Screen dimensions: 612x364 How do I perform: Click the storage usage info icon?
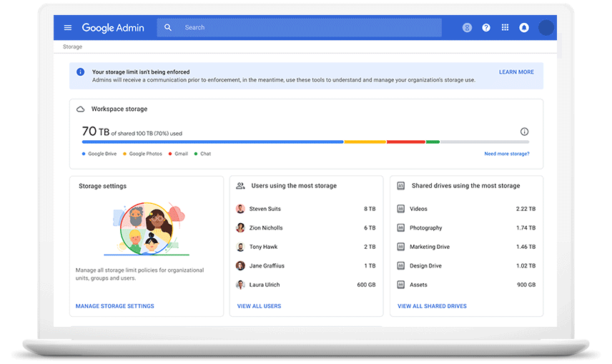pos(524,132)
